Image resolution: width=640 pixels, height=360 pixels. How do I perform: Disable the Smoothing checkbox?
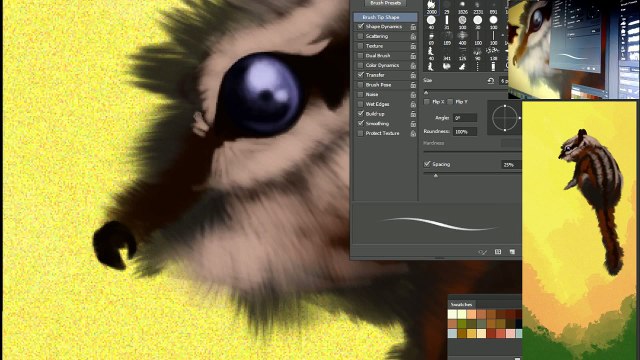360,123
